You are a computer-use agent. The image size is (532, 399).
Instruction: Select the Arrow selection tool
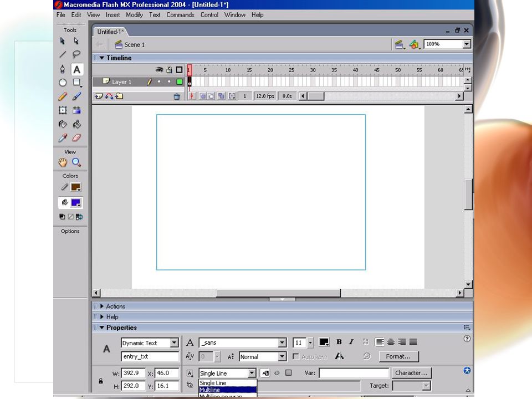[63, 41]
